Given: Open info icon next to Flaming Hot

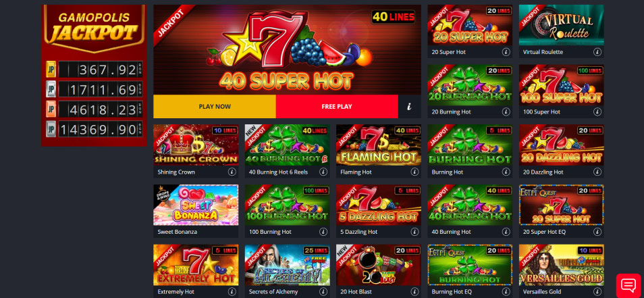Looking at the screenshot, I should [x=414, y=172].
